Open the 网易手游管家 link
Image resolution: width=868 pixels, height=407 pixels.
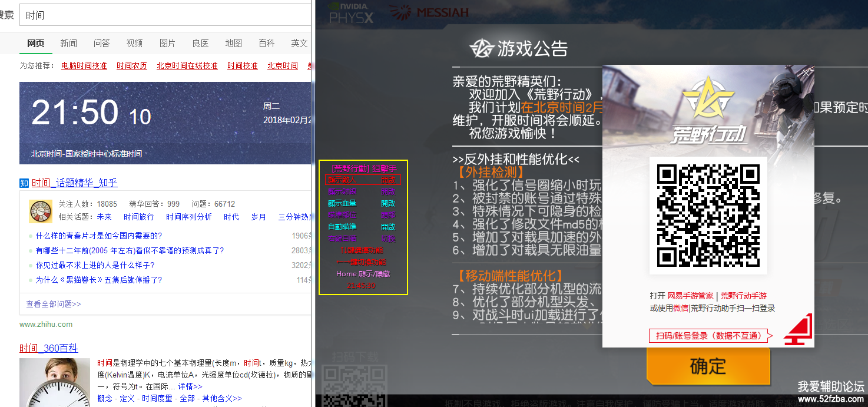tap(690, 296)
